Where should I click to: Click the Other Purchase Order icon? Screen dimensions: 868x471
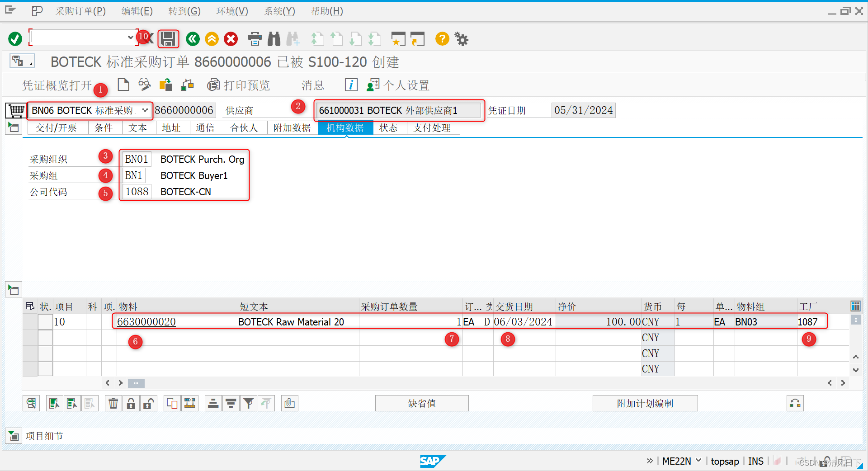click(x=165, y=85)
